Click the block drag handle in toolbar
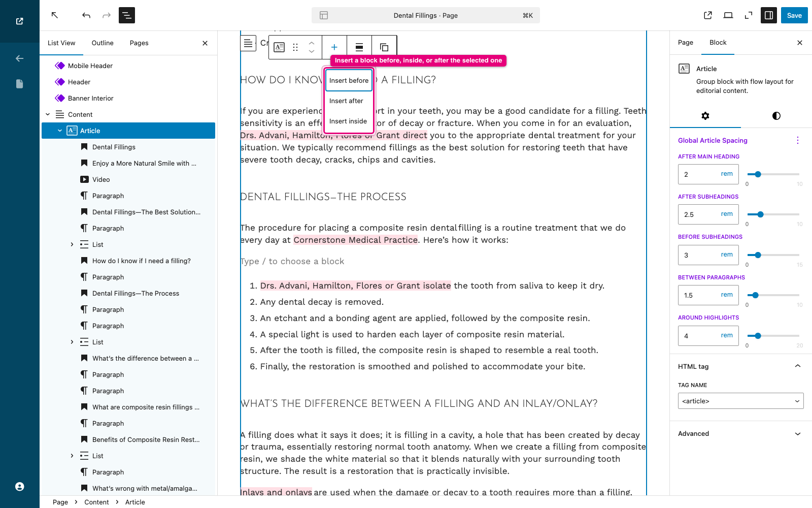Image resolution: width=812 pixels, height=508 pixels. 295,47
